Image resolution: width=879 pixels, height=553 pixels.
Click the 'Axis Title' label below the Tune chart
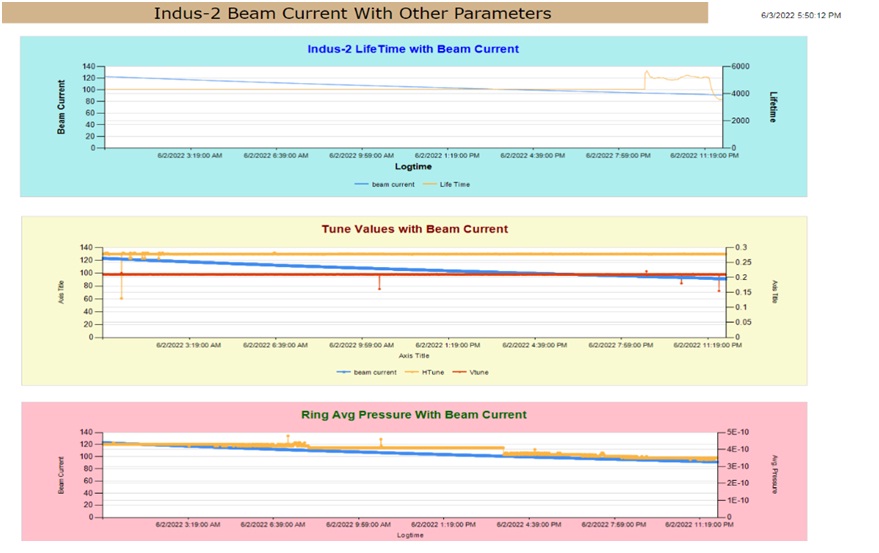[x=414, y=356]
